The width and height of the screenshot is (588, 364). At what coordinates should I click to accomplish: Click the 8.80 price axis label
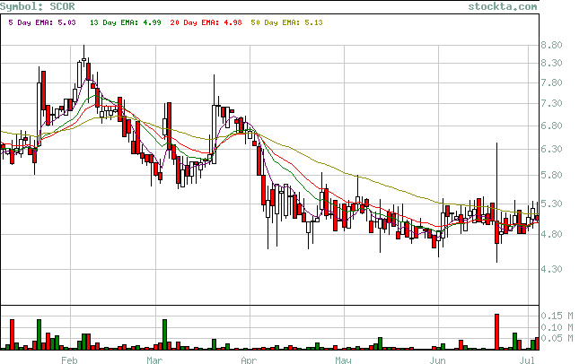tap(551, 46)
